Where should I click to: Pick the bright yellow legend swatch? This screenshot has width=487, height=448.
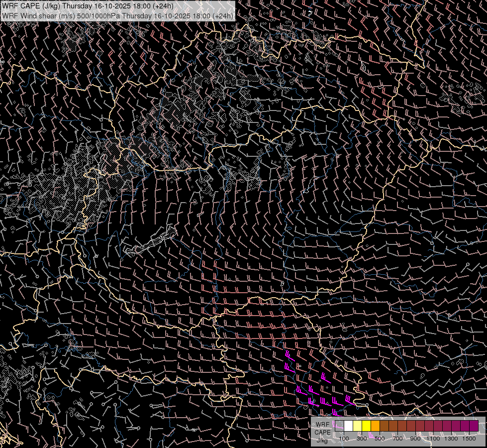click(366, 426)
